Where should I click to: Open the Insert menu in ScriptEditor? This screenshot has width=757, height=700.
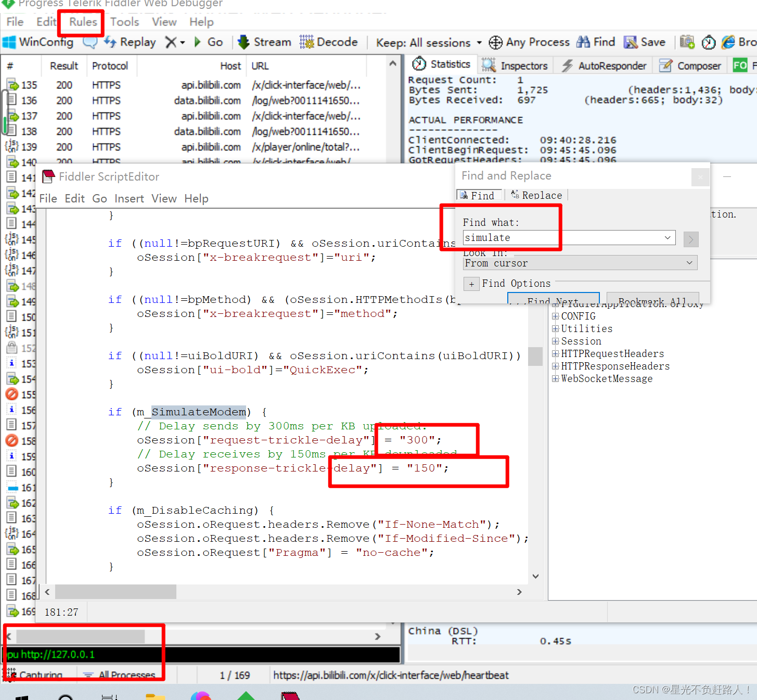[129, 199]
